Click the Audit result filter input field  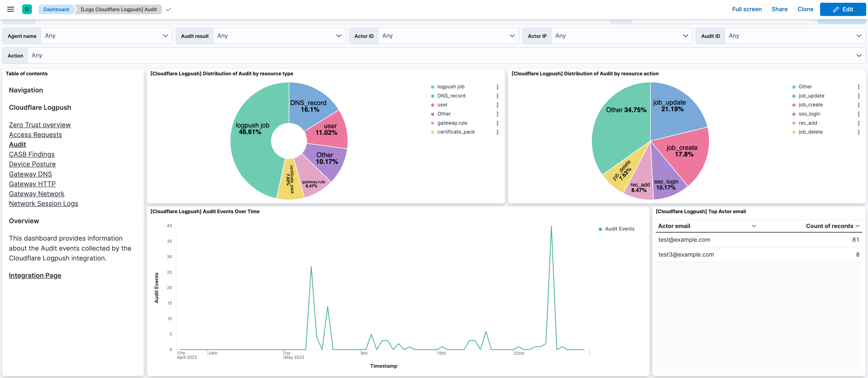pyautogui.click(x=276, y=36)
